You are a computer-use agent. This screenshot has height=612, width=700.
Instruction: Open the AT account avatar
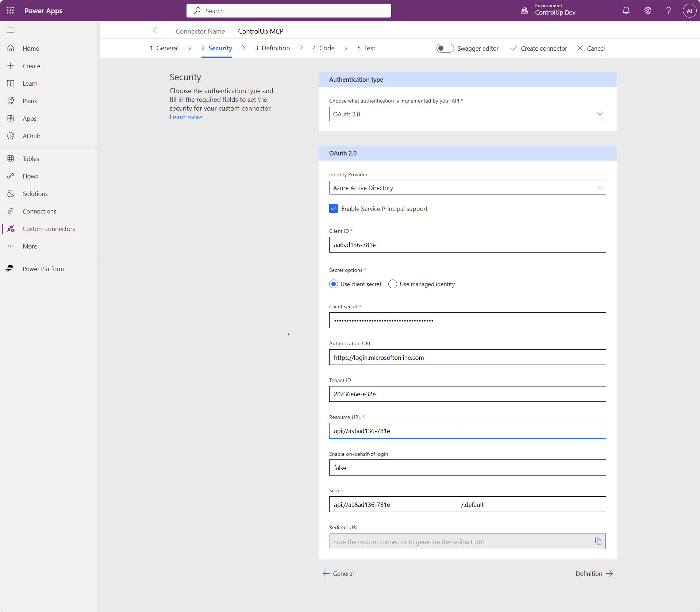click(689, 11)
